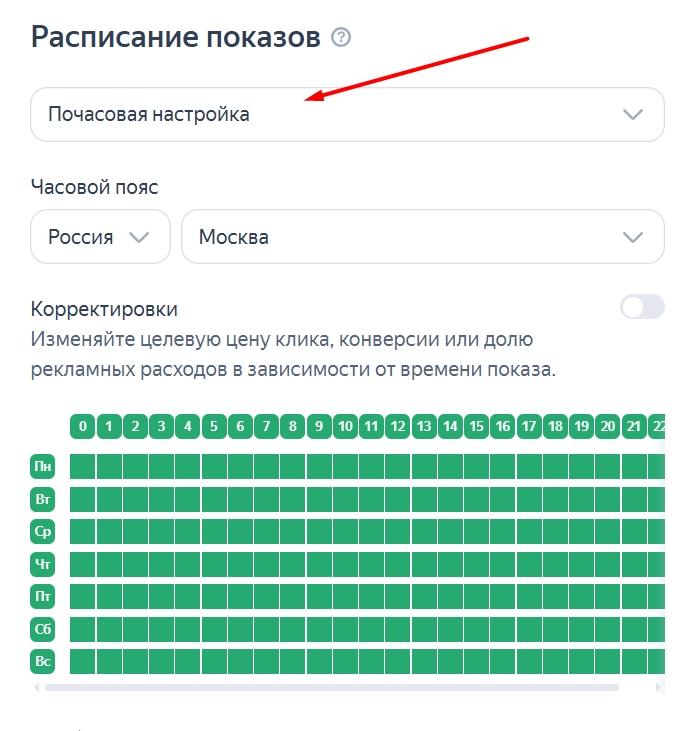Toggle hour 12 column header

tap(398, 427)
